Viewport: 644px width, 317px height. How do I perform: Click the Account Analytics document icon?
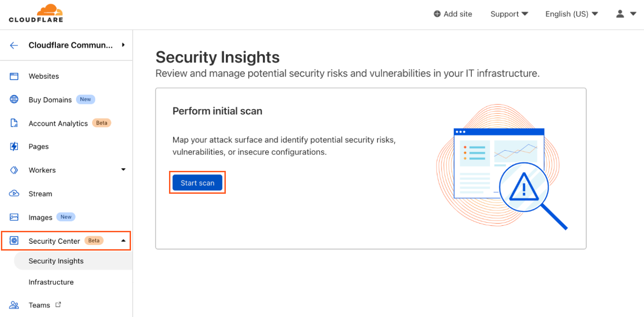point(14,123)
